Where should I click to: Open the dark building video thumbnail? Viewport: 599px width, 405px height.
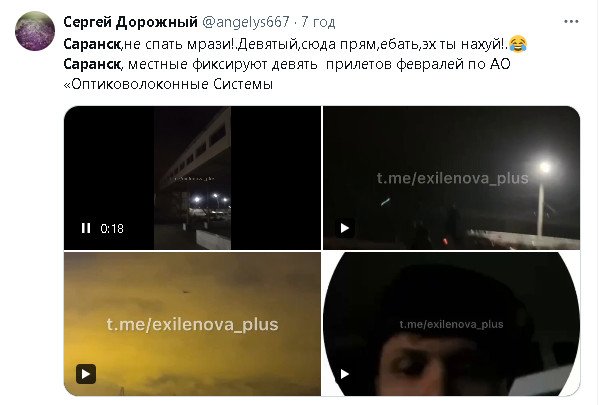click(x=192, y=178)
